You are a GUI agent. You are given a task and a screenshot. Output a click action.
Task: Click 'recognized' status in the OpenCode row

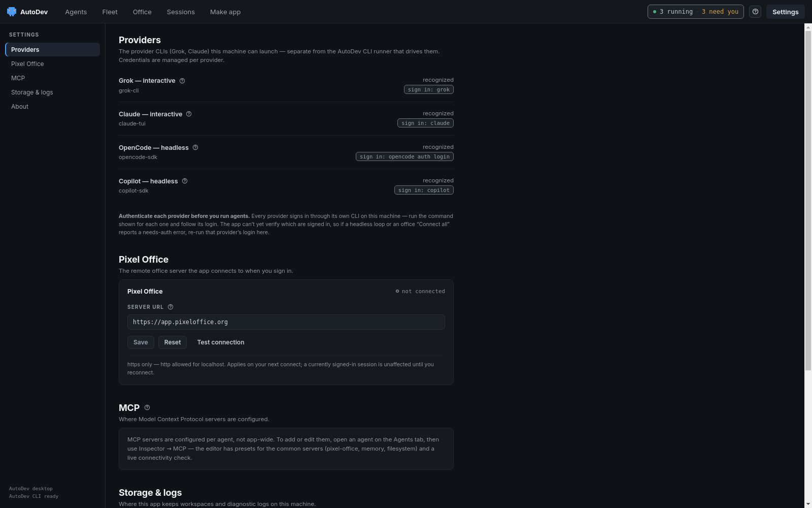[x=438, y=147]
